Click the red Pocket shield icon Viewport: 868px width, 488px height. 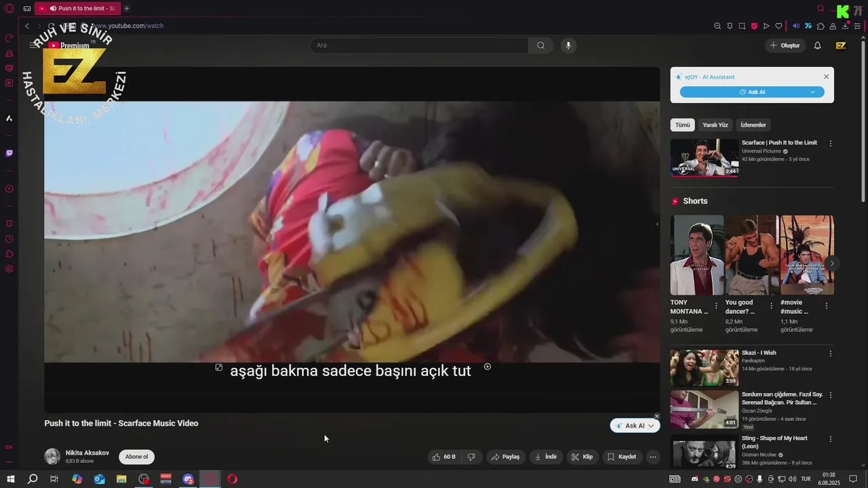coord(754,26)
